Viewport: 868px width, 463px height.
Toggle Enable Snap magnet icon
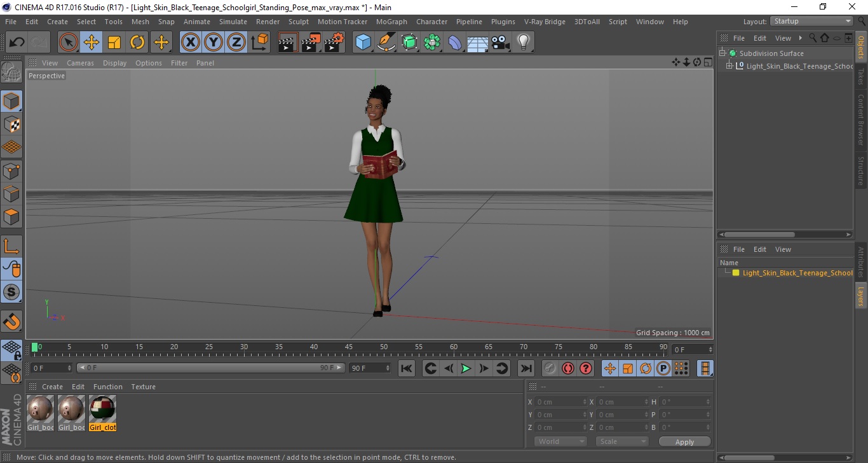pyautogui.click(x=11, y=321)
